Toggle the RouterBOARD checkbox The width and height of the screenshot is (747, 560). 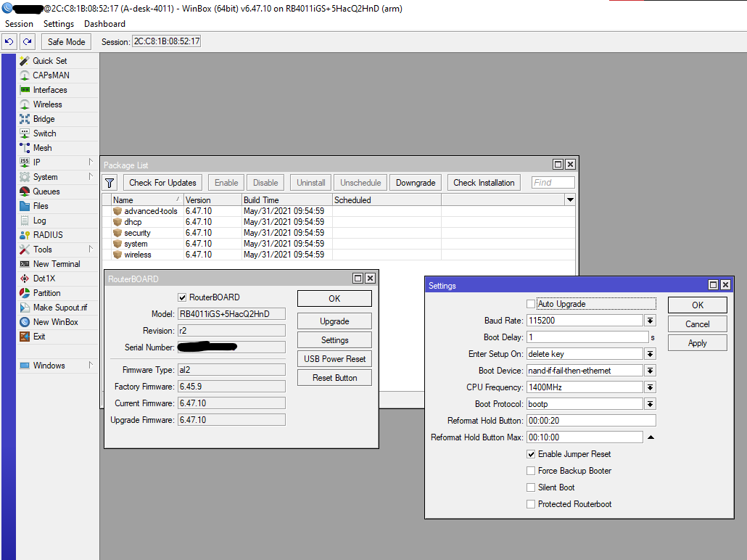click(182, 297)
